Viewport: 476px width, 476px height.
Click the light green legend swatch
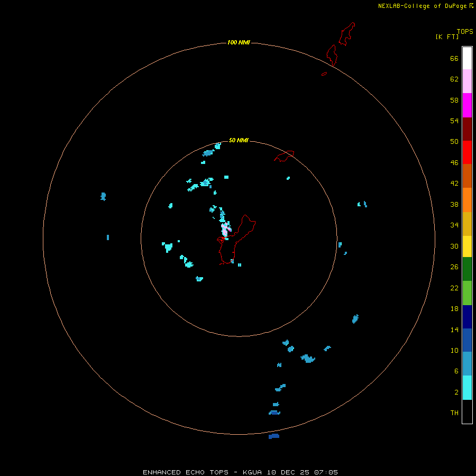click(x=467, y=293)
